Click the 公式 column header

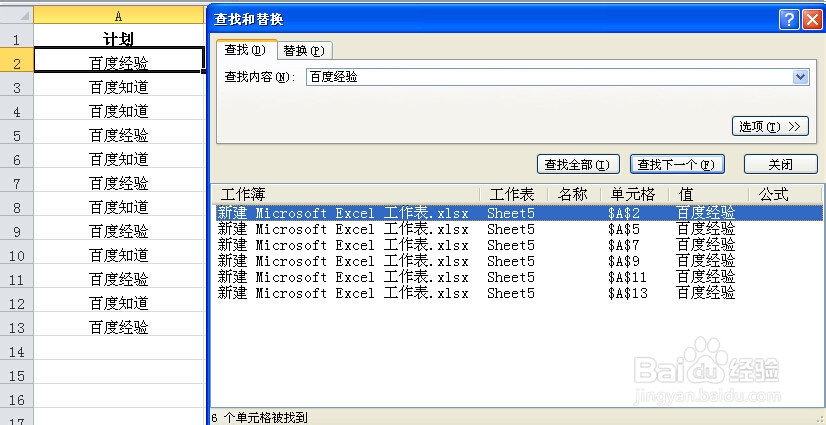tap(785, 194)
